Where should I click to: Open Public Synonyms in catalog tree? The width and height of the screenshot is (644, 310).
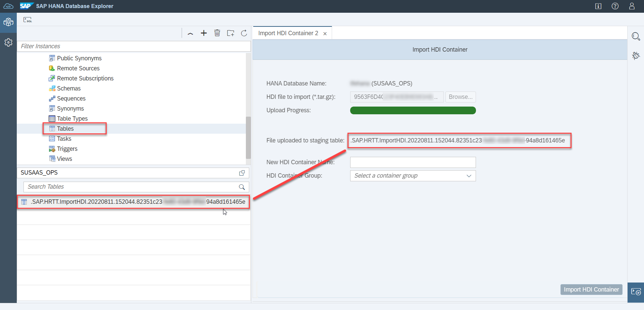(79, 58)
